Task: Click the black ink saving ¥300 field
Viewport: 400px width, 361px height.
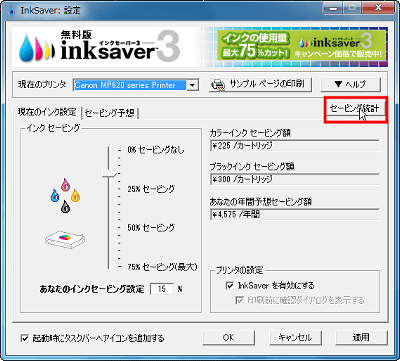Action: (x=295, y=179)
